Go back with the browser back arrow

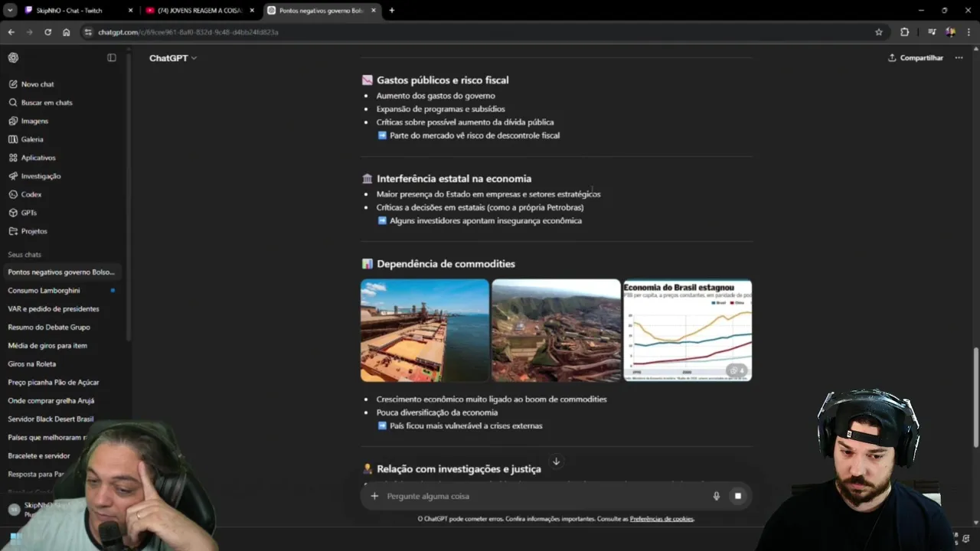pyautogui.click(x=11, y=32)
